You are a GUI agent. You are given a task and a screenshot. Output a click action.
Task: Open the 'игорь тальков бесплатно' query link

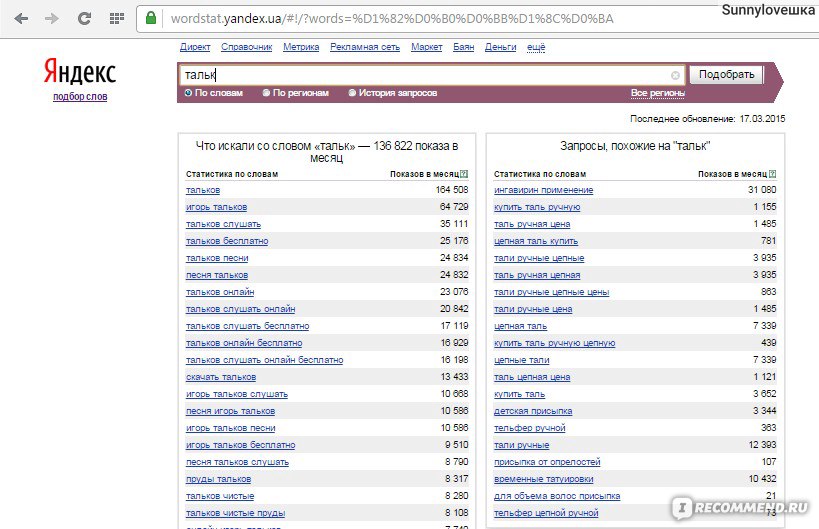click(240, 445)
